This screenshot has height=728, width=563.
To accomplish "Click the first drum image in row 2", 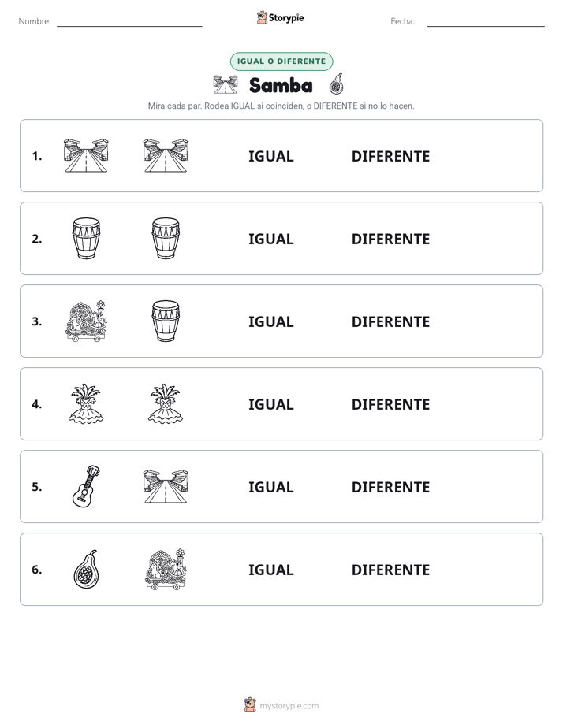I will (x=87, y=239).
